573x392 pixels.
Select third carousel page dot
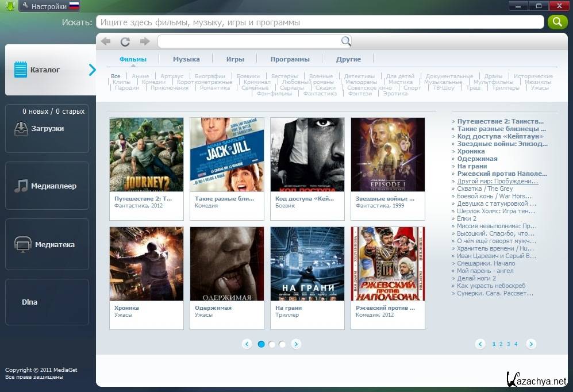tap(282, 344)
